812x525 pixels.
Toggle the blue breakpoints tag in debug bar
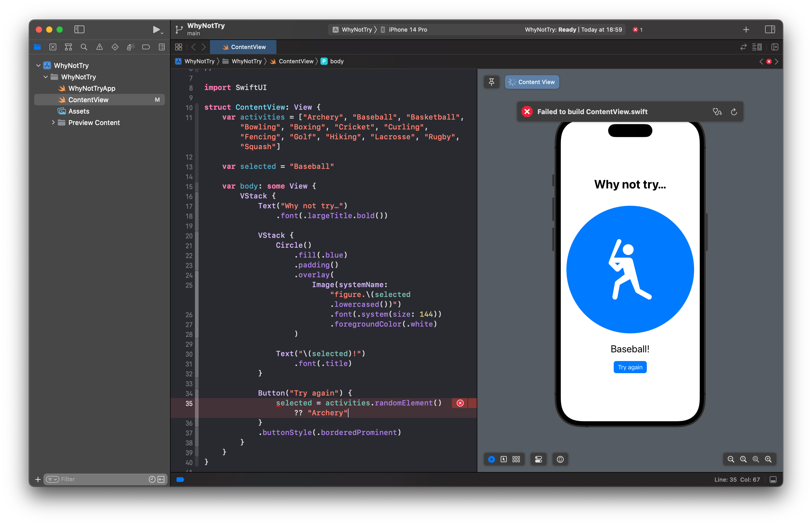(x=180, y=480)
